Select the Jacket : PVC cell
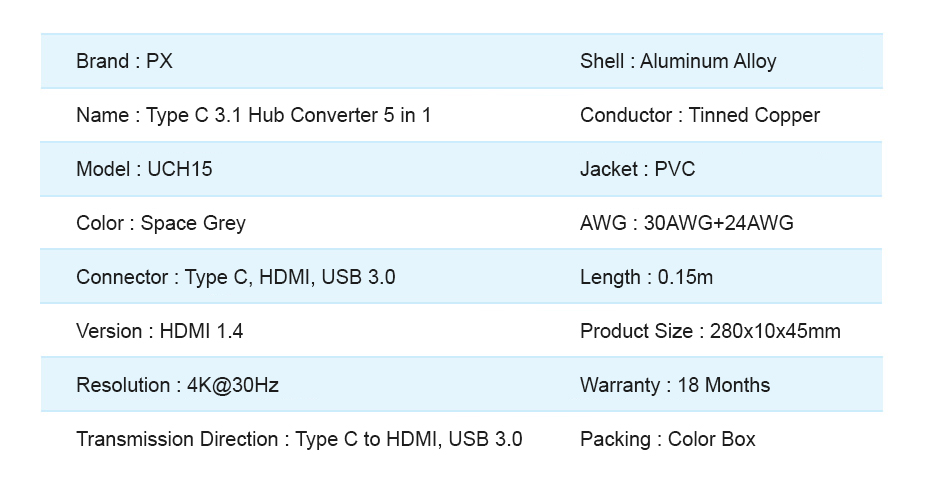930x478 pixels. point(638,169)
